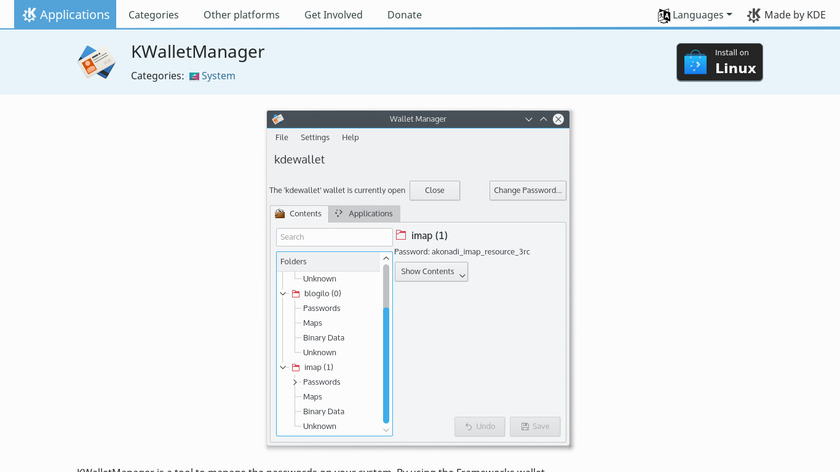The height and width of the screenshot is (472, 840).
Task: Click the Applications tab icon
Action: coord(339,213)
